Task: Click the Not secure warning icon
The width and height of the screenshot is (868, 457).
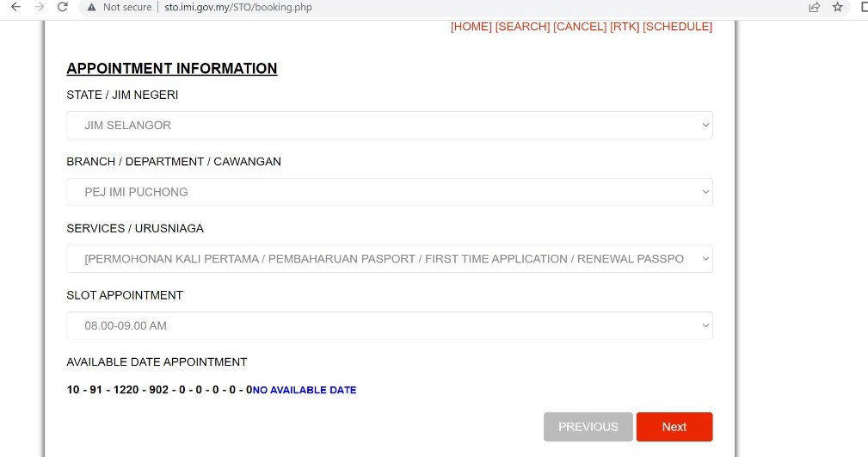Action: click(x=91, y=7)
